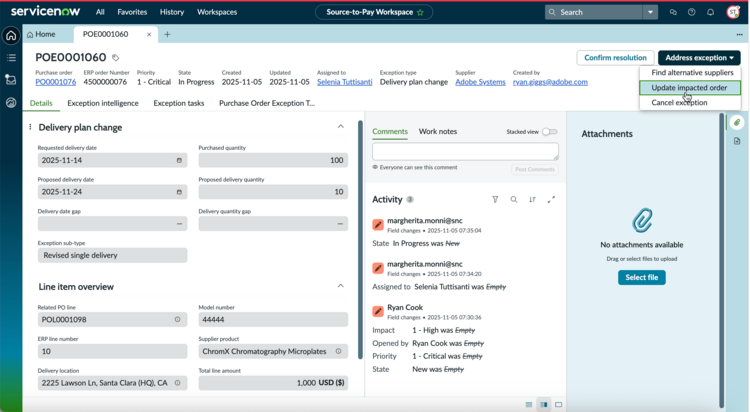Change Activity sort order

(532, 200)
